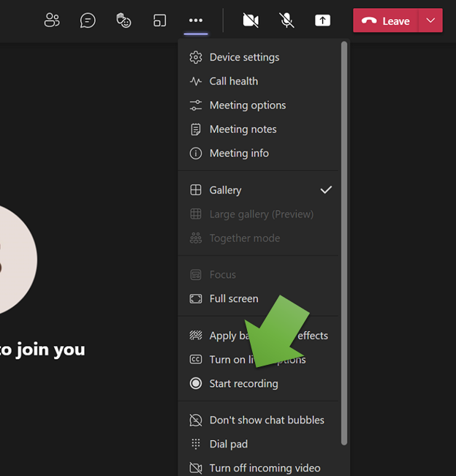456x476 pixels.
Task: Open Call health
Action: tap(259, 81)
